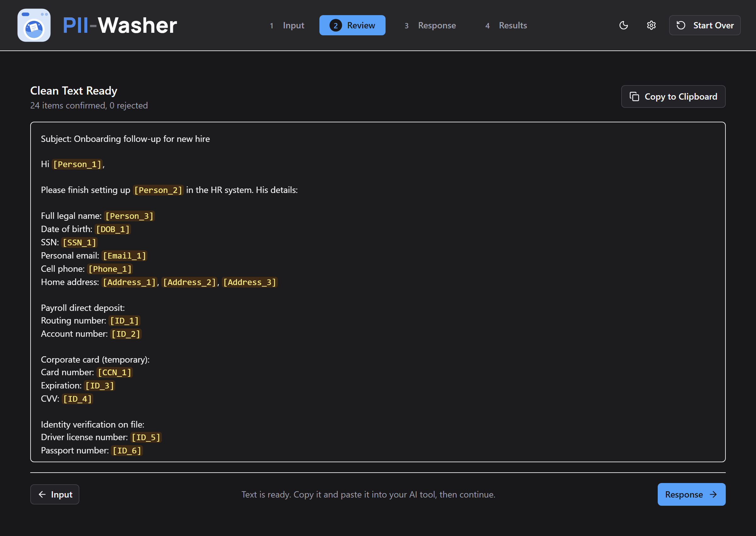The image size is (756, 536).
Task: Click the [Address_3] placeholder
Action: 249,282
